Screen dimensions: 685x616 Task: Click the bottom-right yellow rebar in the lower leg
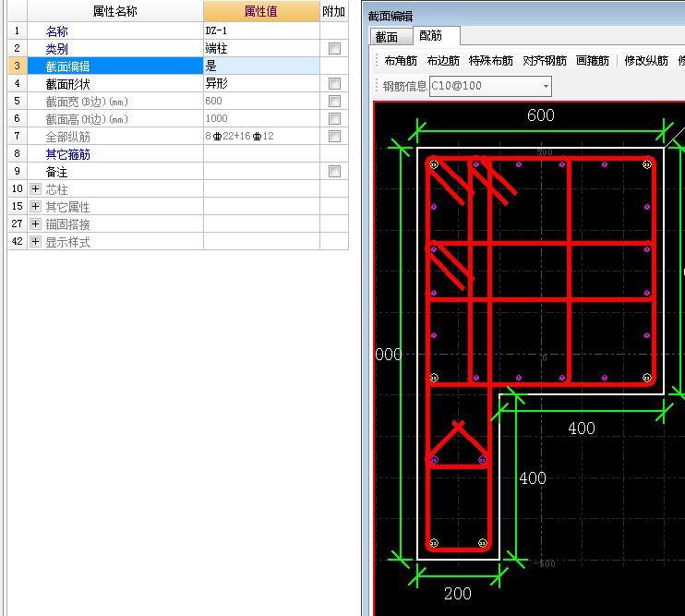tap(483, 543)
